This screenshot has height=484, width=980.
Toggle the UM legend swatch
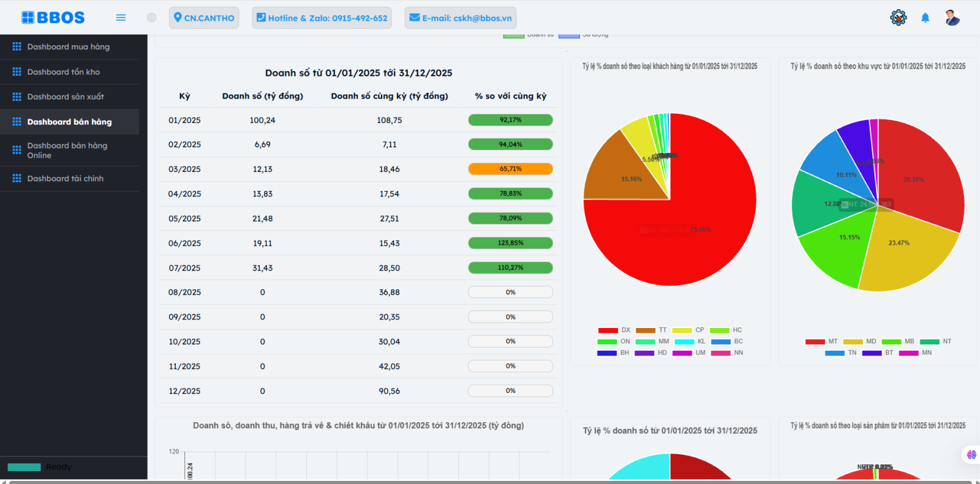pos(682,353)
